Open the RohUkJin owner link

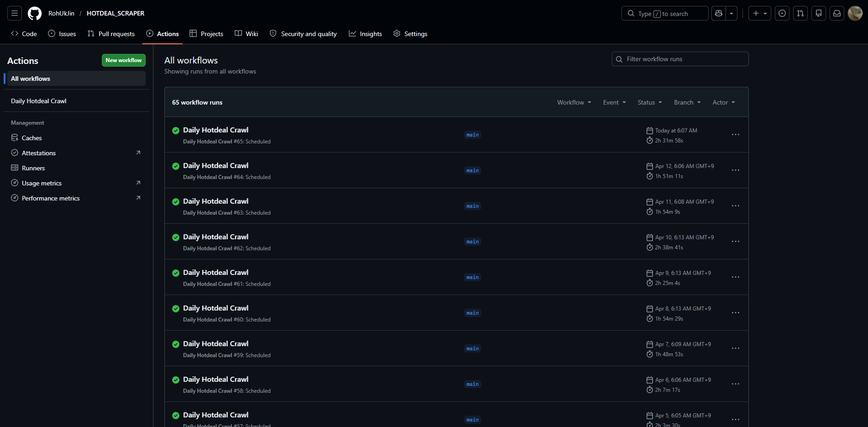tap(61, 13)
